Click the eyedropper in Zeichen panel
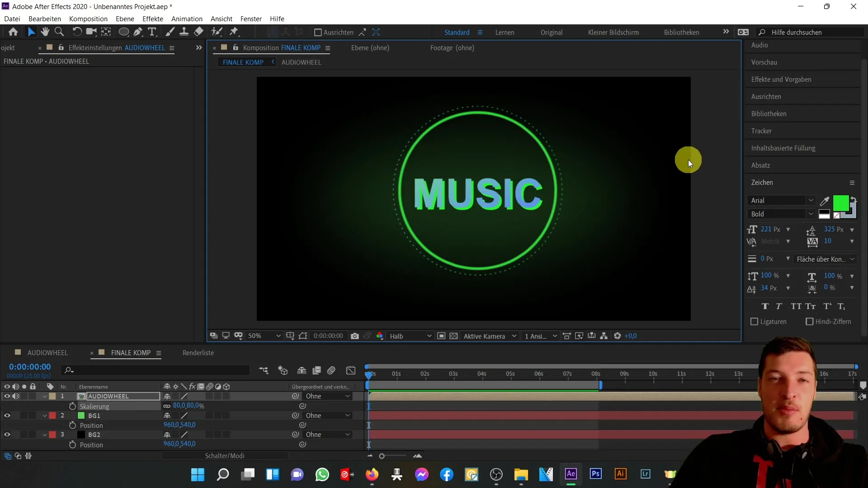 825,202
